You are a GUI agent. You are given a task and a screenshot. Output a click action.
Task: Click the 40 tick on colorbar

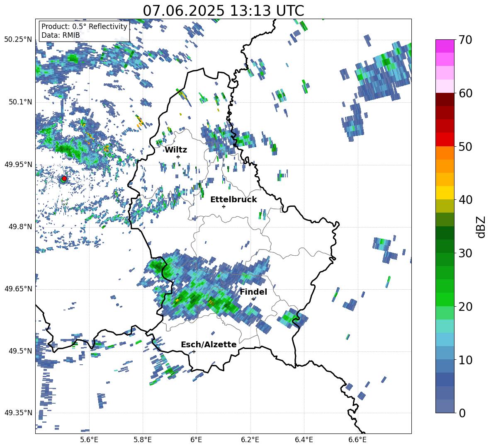click(x=465, y=200)
